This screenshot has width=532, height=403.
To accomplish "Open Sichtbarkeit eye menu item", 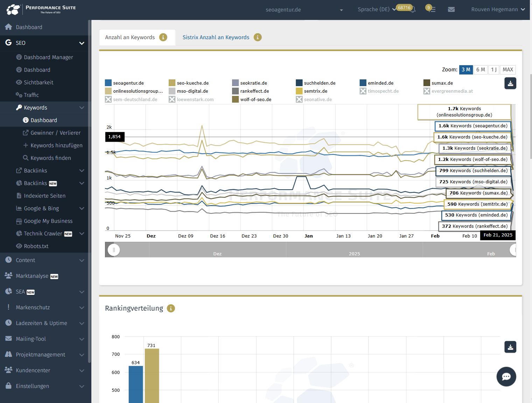I will point(35,82).
